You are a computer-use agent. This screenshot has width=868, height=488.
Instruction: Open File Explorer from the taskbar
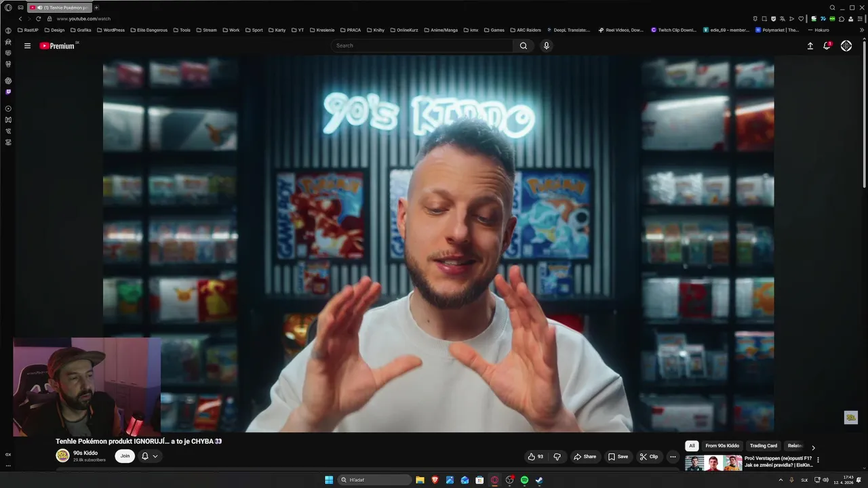420,480
